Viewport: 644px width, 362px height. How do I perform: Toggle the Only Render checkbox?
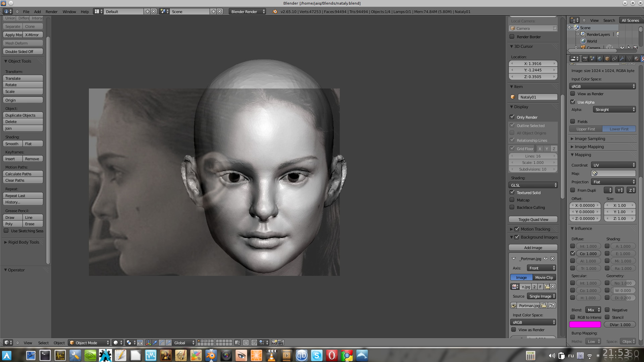pyautogui.click(x=512, y=117)
